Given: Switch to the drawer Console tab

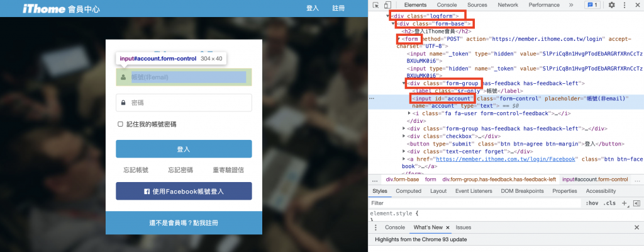Looking at the screenshot, I should click(x=395, y=227).
